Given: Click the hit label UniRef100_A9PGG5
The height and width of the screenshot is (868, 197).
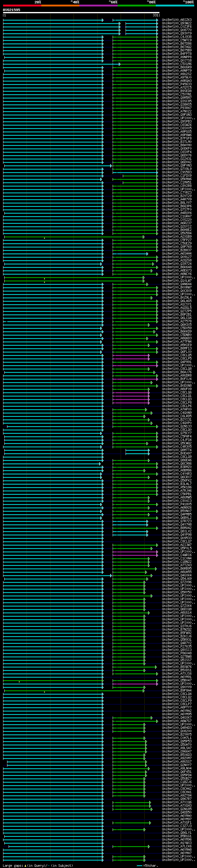Looking at the screenshot, I should (177, 131).
